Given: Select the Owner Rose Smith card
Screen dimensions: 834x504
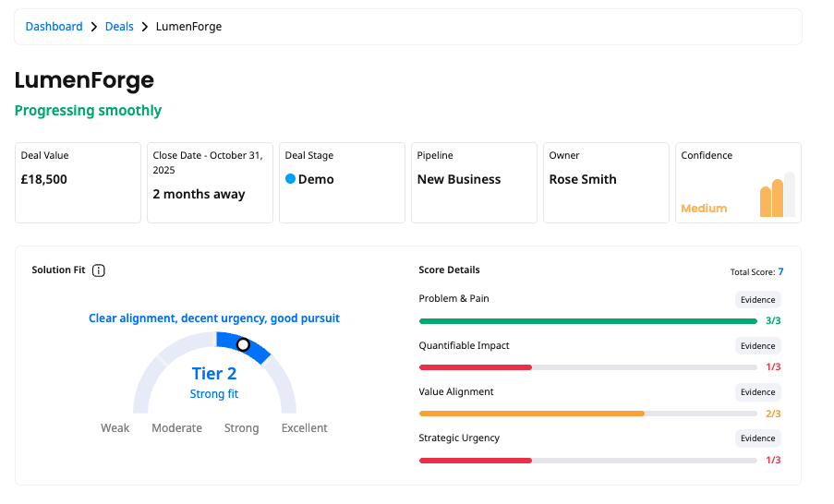Looking at the screenshot, I should 606,183.
